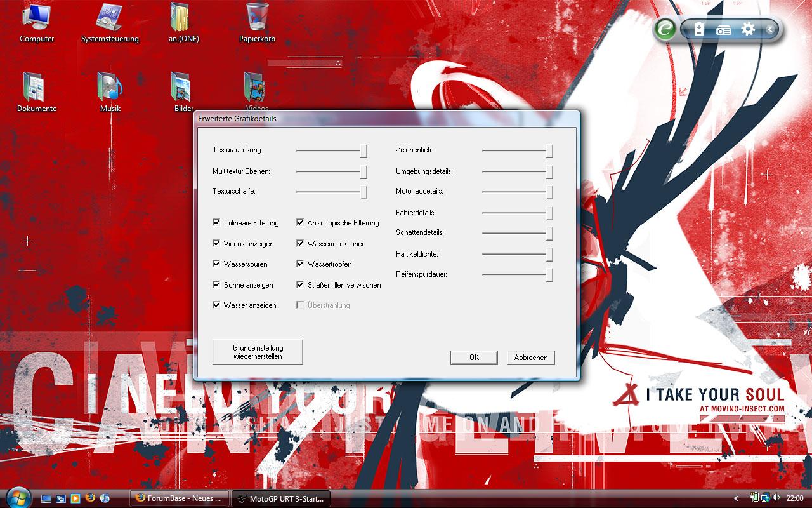The image size is (812, 508).
Task: Click Grundeinstellung wiederherstellen button
Action: click(x=258, y=352)
